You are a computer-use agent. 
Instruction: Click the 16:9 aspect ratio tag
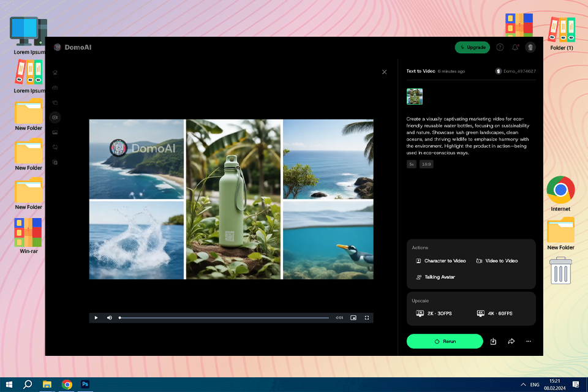point(426,164)
